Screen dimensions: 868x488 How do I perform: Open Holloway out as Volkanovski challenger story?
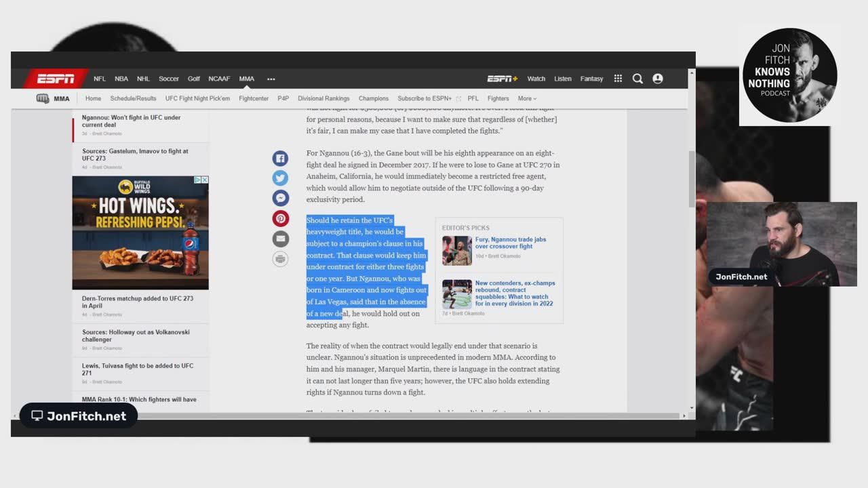[x=136, y=335]
